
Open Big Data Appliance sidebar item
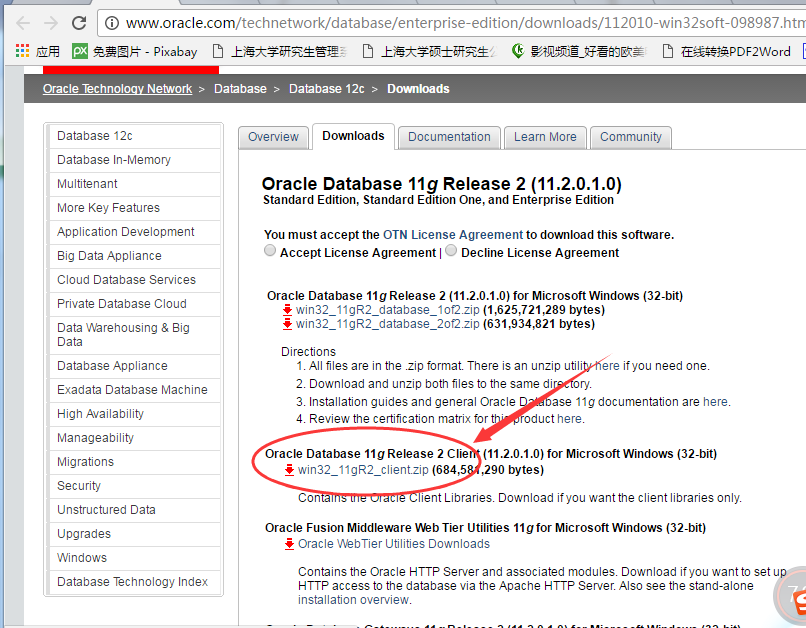[x=135, y=256]
